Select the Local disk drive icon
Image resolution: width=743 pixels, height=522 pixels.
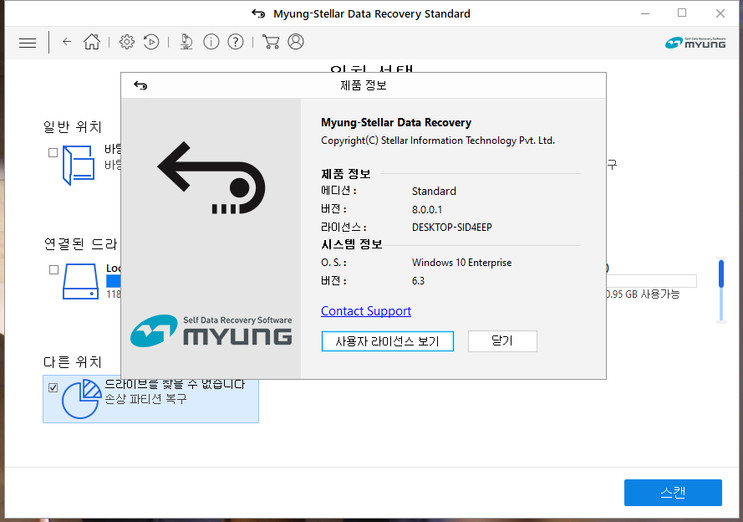(x=80, y=281)
